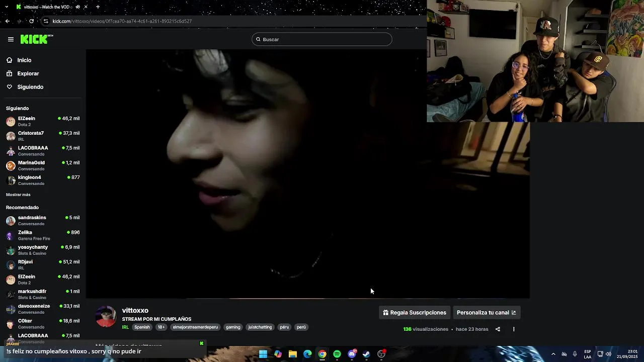Open Windows Start menu

(x=263, y=354)
